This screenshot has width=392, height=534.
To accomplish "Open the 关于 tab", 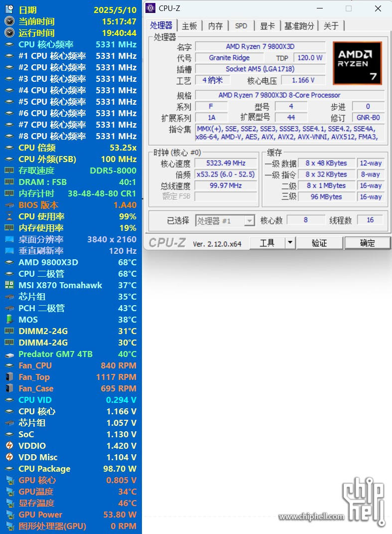I will coord(331,26).
